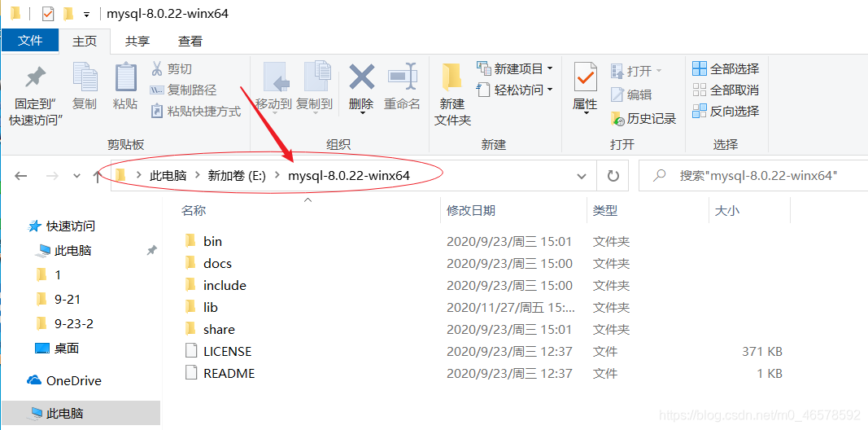The image size is (868, 430).
Task: Click the 复制到 (Copy to) icon
Action: (x=316, y=77)
